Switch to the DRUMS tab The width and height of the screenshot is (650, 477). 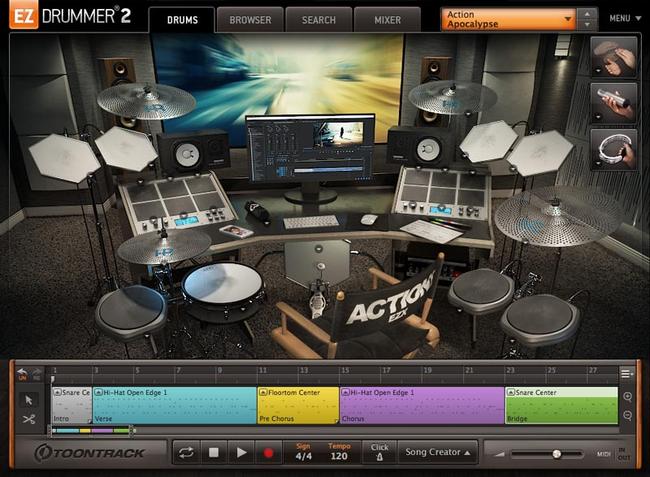point(182,20)
